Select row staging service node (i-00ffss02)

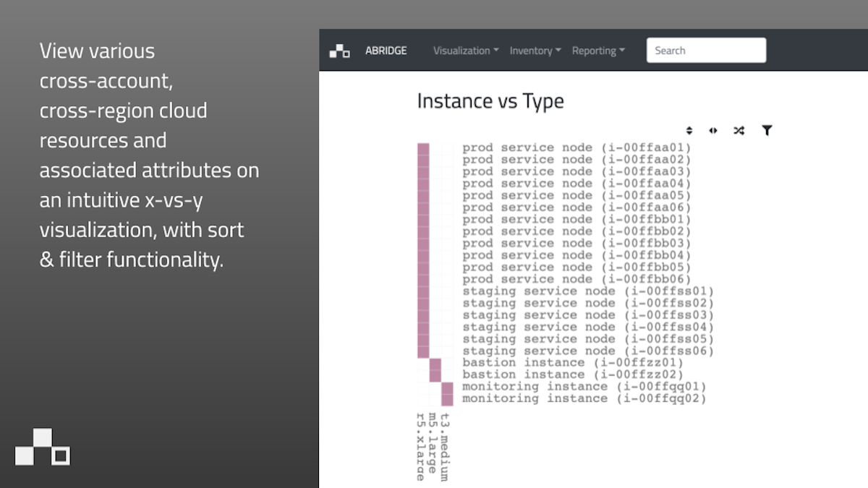click(588, 303)
